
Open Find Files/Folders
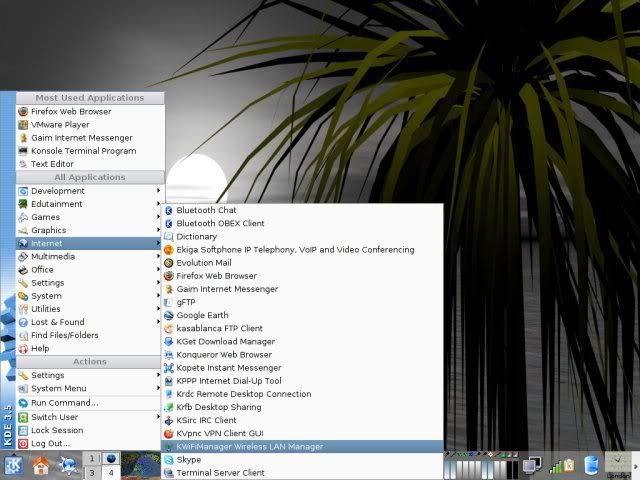(x=89, y=335)
